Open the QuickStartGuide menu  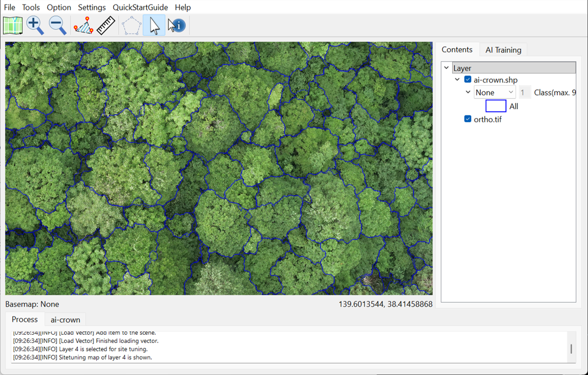click(x=140, y=7)
